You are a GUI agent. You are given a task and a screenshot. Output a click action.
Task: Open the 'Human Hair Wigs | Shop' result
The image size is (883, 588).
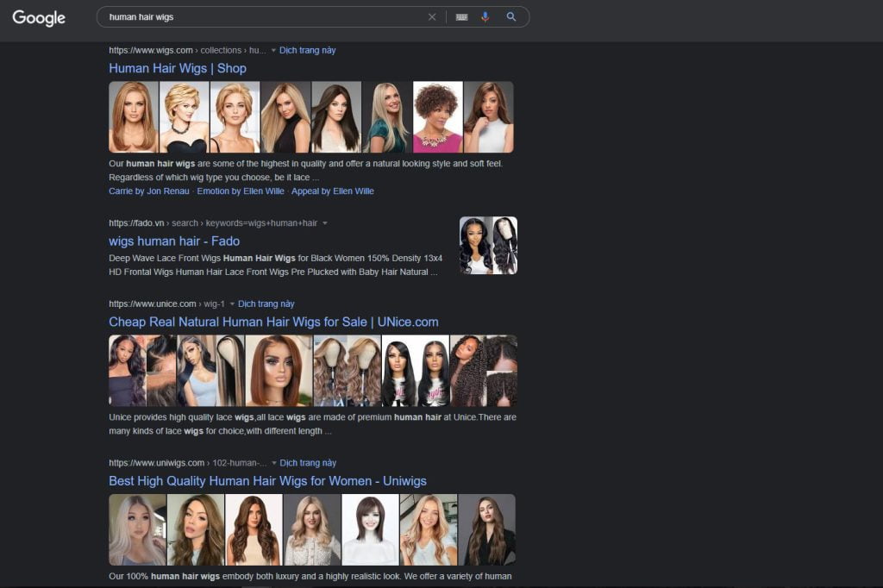[178, 68]
